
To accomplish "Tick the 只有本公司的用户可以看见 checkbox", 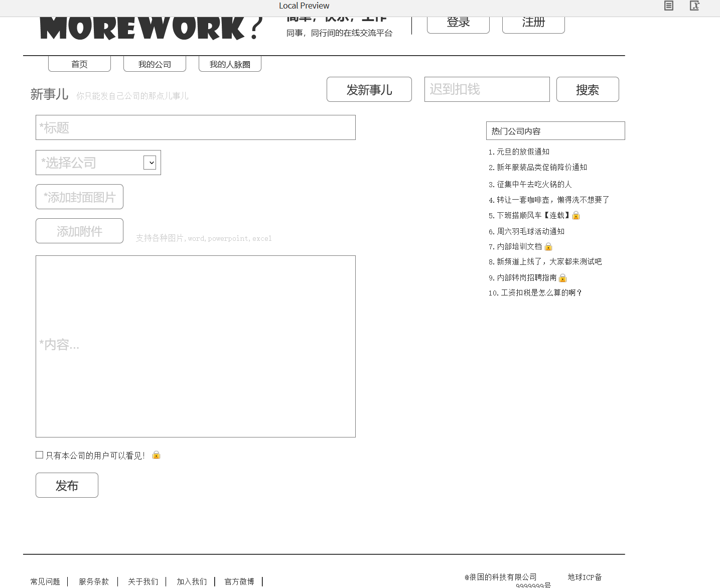I will pos(39,455).
